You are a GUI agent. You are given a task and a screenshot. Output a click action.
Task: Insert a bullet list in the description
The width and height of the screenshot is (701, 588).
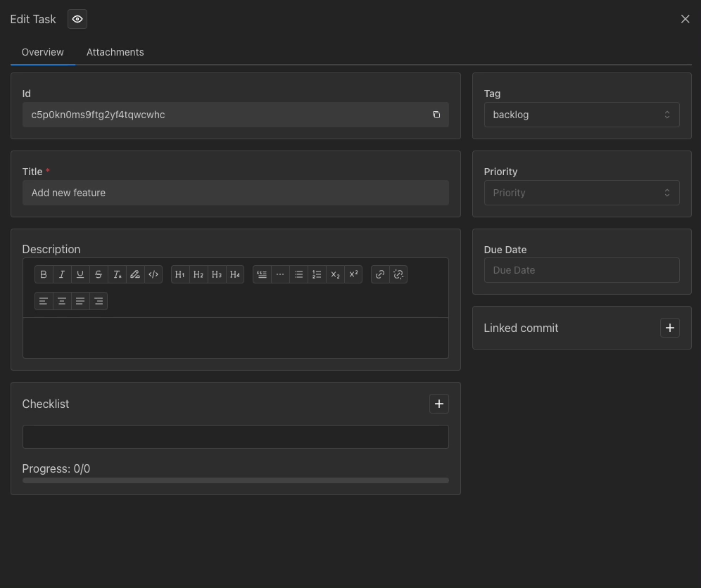point(298,274)
